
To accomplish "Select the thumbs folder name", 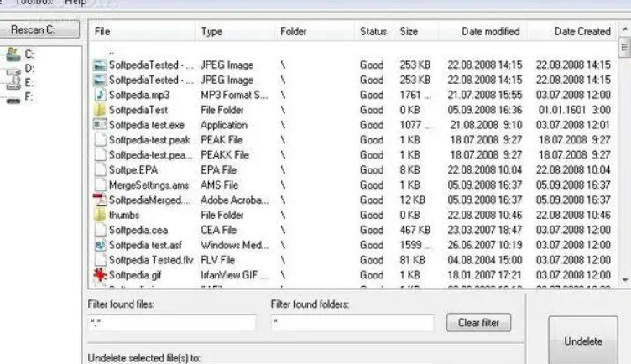I will coord(124,216).
